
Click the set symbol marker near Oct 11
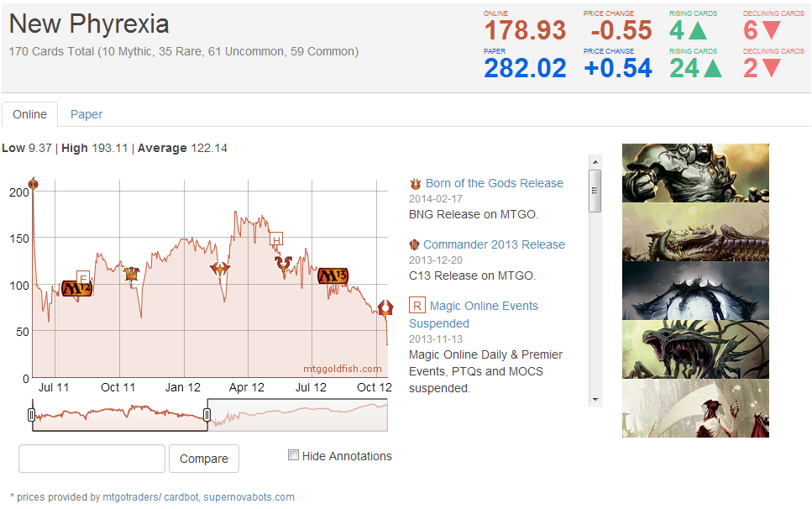pos(131,274)
